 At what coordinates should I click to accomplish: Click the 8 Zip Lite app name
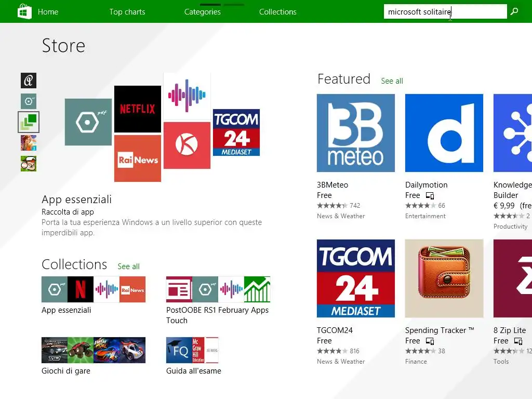[510, 330]
